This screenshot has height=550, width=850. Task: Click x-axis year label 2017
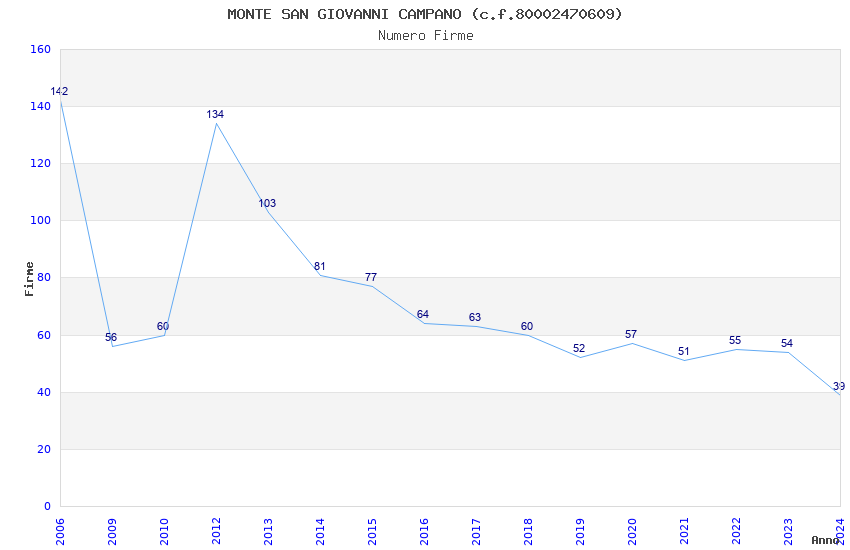pyautogui.click(x=476, y=531)
